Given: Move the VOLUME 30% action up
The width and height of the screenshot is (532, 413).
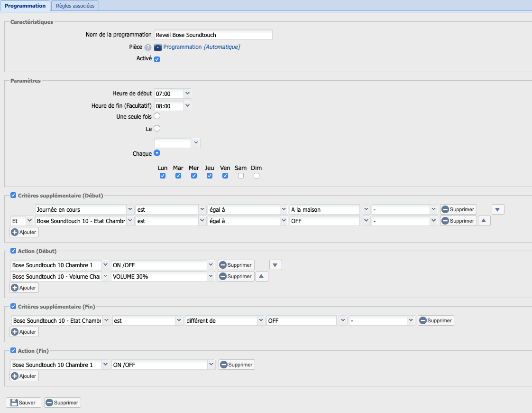Looking at the screenshot, I should coord(262,276).
